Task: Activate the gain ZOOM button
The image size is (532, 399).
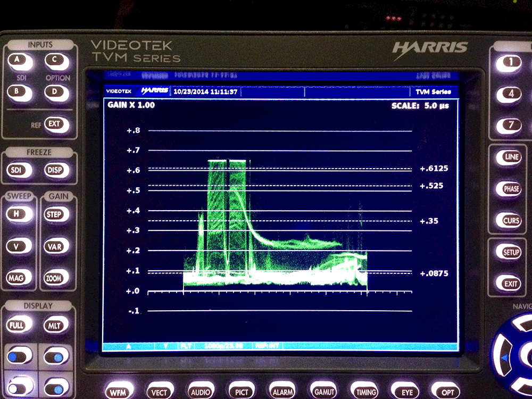Action: pos(56,278)
